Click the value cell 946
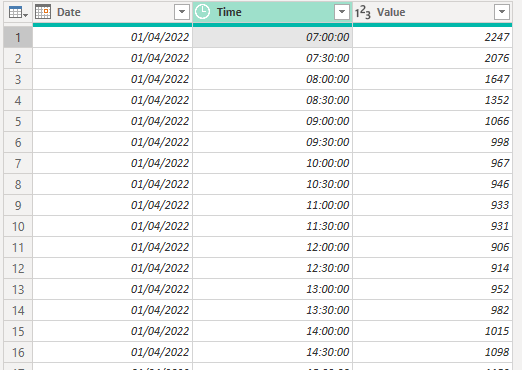Viewport: 522px width, 370px height. [432, 184]
